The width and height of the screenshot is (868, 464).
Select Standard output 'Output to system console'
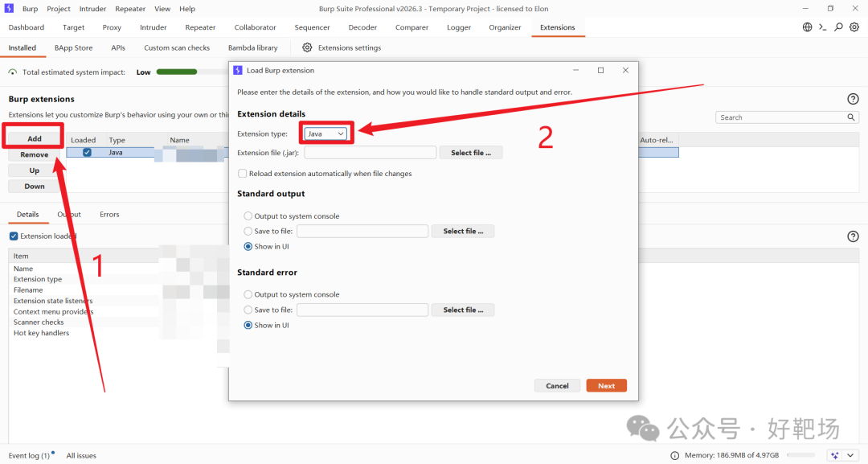248,216
